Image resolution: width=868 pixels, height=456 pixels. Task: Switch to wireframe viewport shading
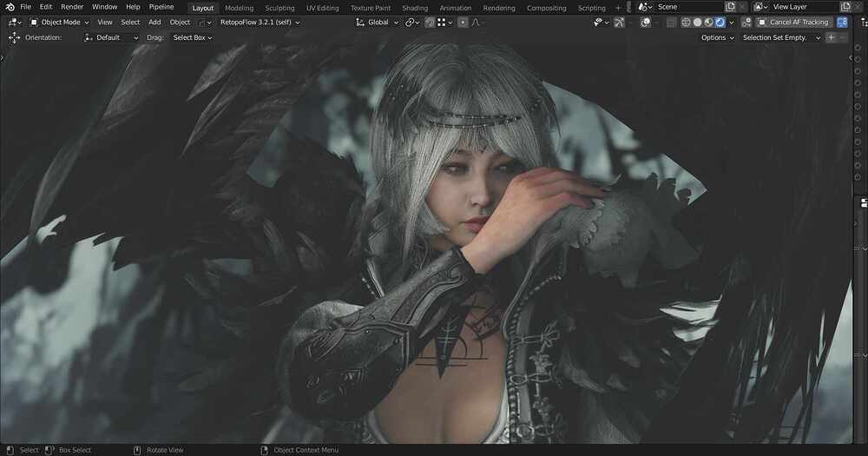pyautogui.click(x=686, y=23)
